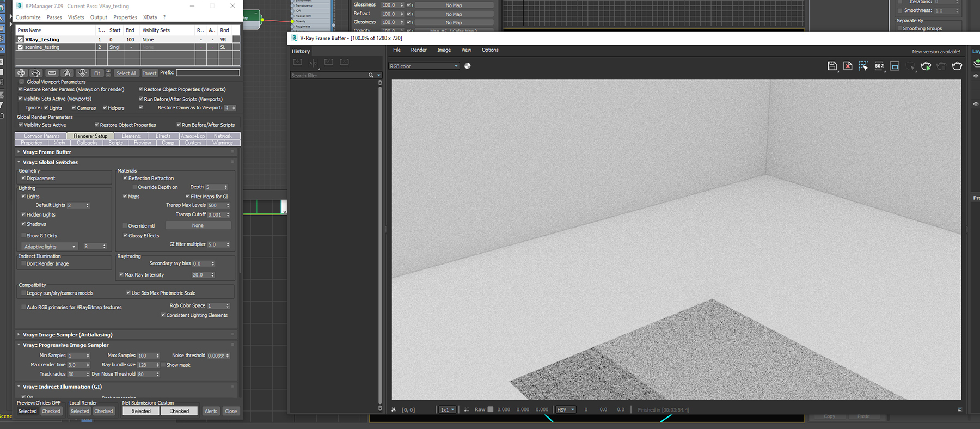Click the Add pass plus icon in RPManager
The width and height of the screenshot is (980, 429).
click(x=21, y=73)
